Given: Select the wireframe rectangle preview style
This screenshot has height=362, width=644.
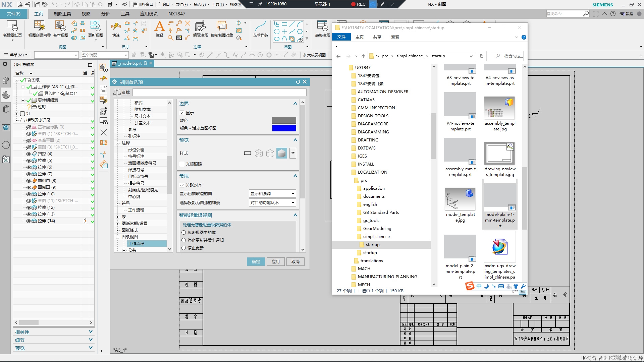Looking at the screenshot, I should [248, 153].
